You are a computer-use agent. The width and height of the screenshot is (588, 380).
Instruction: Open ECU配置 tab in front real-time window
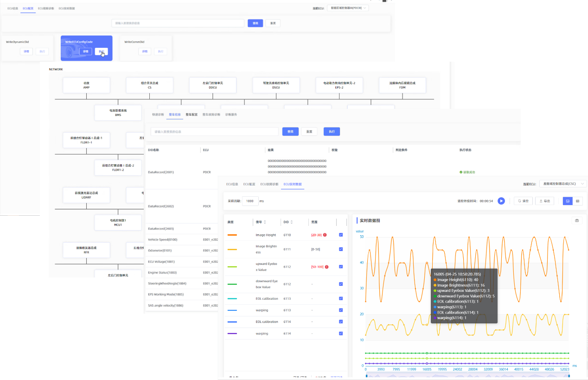[249, 184]
